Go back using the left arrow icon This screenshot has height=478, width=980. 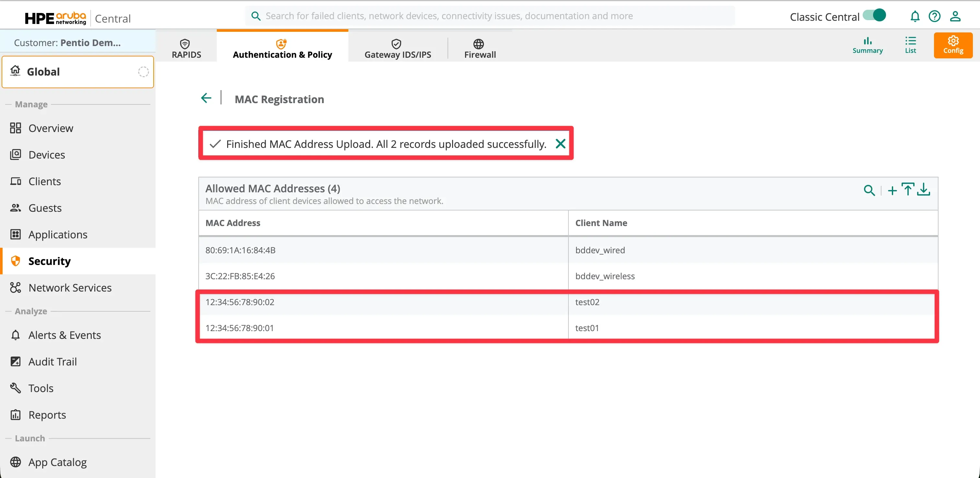pyautogui.click(x=206, y=98)
